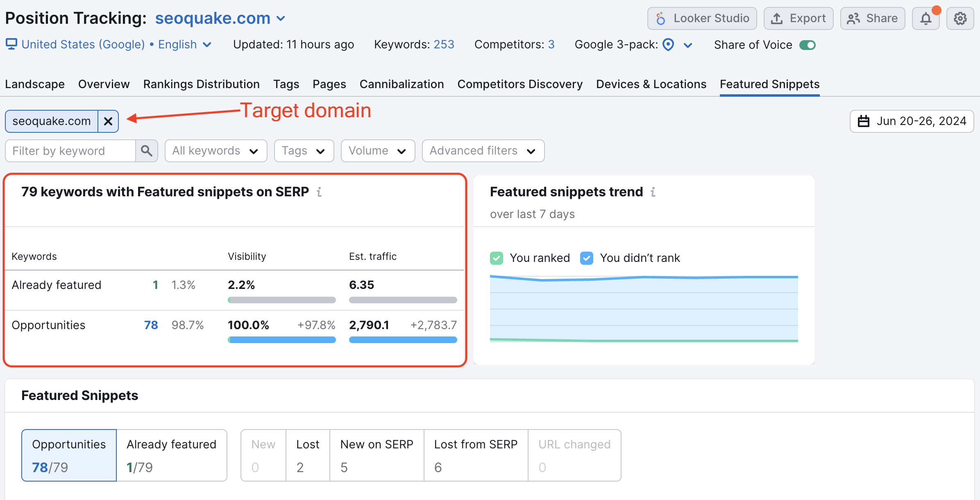980x500 pixels.
Task: Click the Opportunities est. traffic progress bar
Action: pyautogui.click(x=403, y=340)
